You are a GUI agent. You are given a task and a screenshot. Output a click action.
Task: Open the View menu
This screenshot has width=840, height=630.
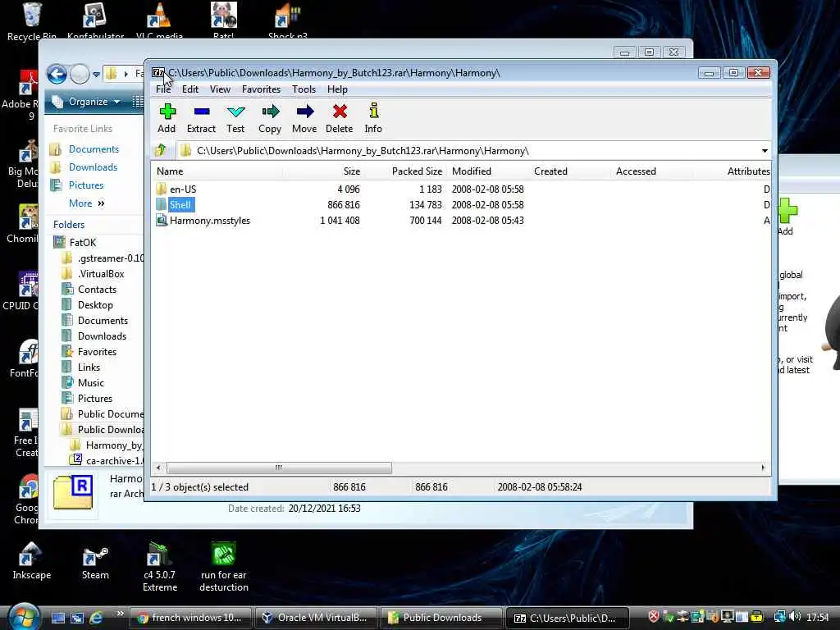coord(220,89)
